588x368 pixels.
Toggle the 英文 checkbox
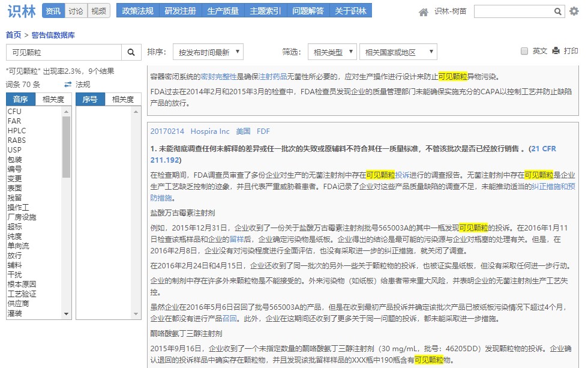(524, 51)
